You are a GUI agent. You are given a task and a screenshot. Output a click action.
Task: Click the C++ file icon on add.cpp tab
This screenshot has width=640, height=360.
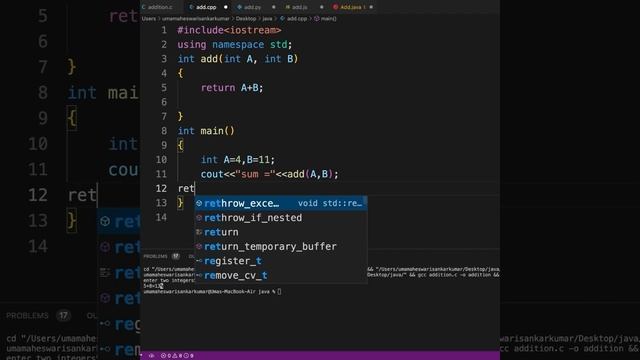pos(191,7)
